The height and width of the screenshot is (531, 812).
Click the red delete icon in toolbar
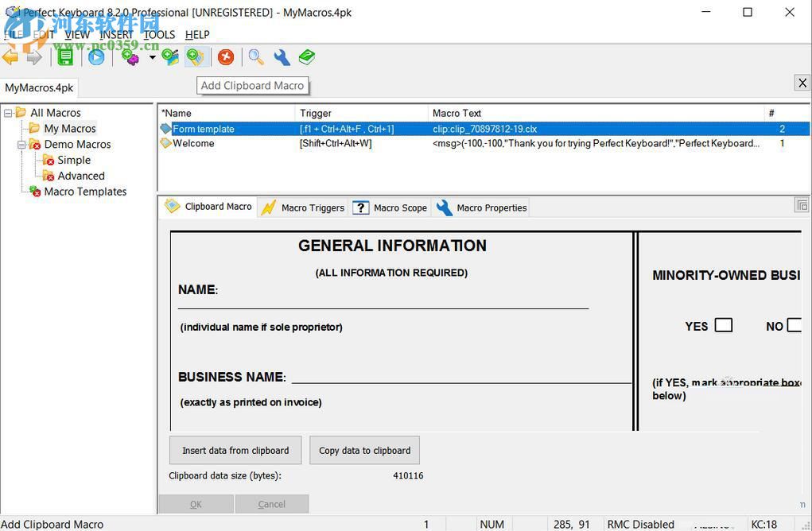[x=226, y=57]
